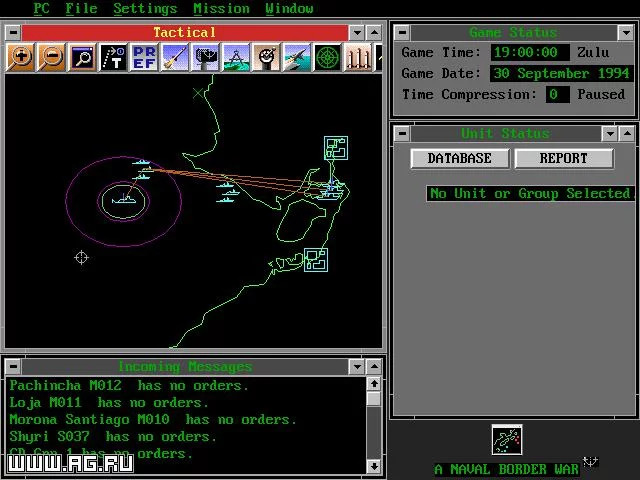Click the Paused status text
The width and height of the screenshot is (640, 480).
point(601,95)
